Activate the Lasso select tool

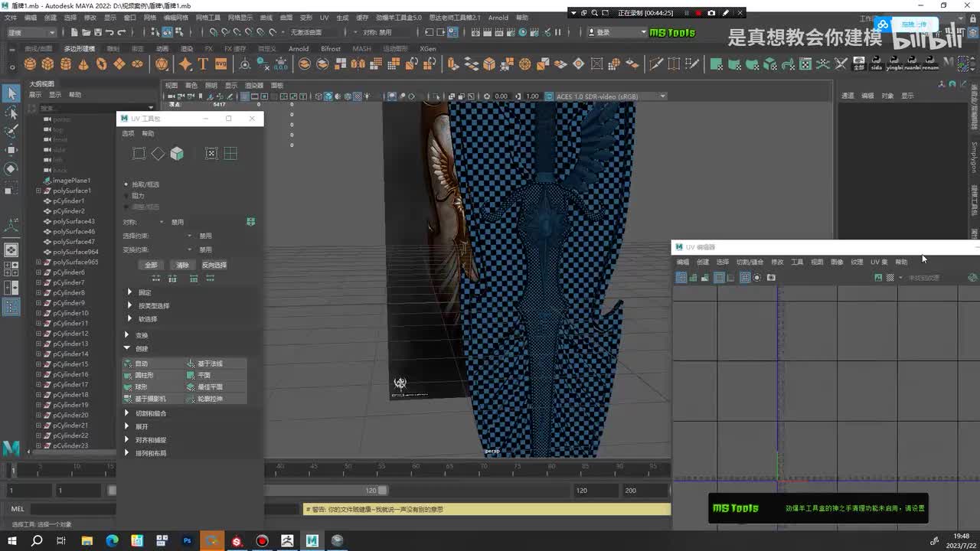coord(11,112)
